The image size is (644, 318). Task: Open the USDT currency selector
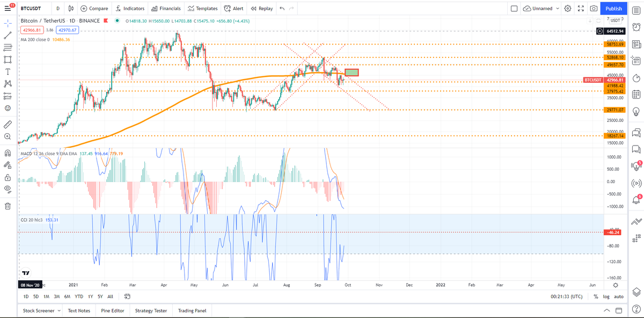pos(615,20)
